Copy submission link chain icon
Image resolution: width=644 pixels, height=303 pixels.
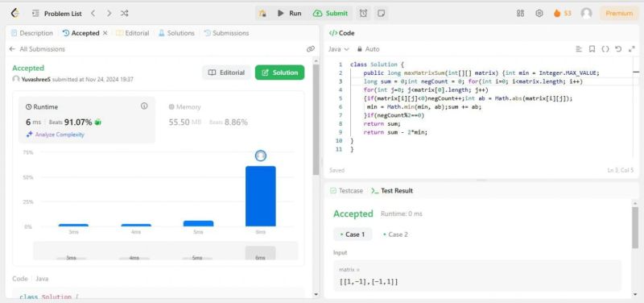pos(311,49)
